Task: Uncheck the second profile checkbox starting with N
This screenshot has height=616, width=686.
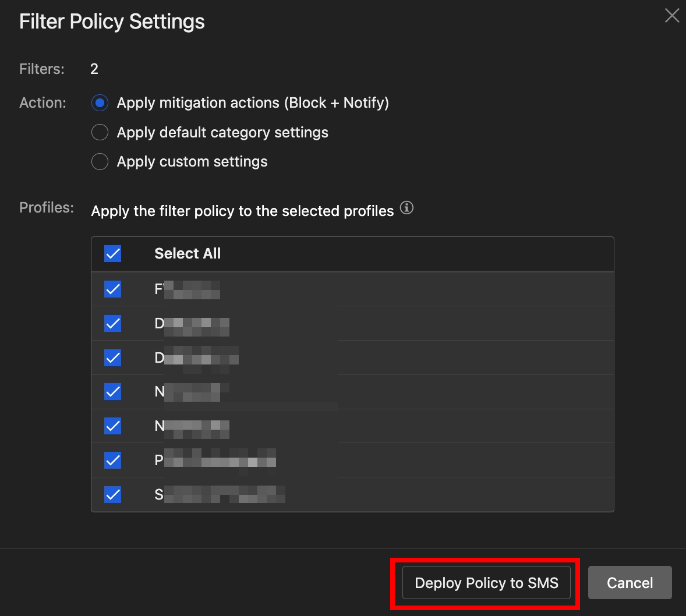Action: [x=112, y=426]
